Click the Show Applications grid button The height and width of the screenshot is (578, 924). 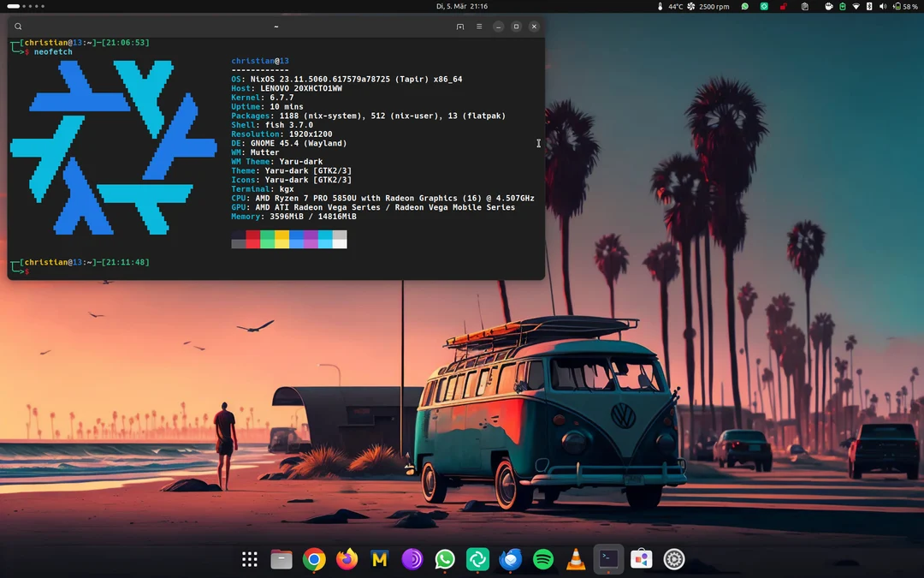[249, 559]
